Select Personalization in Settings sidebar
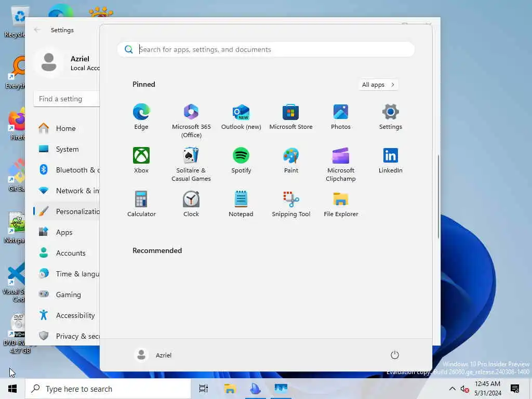This screenshot has height=399, width=532. (x=66, y=211)
